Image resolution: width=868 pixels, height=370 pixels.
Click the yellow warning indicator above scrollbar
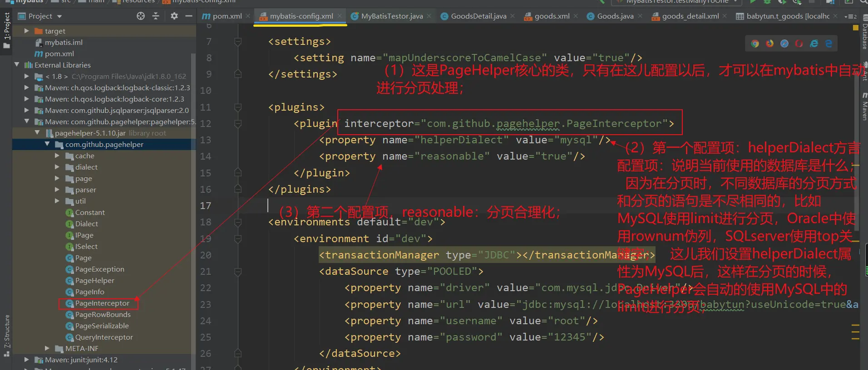856,28
